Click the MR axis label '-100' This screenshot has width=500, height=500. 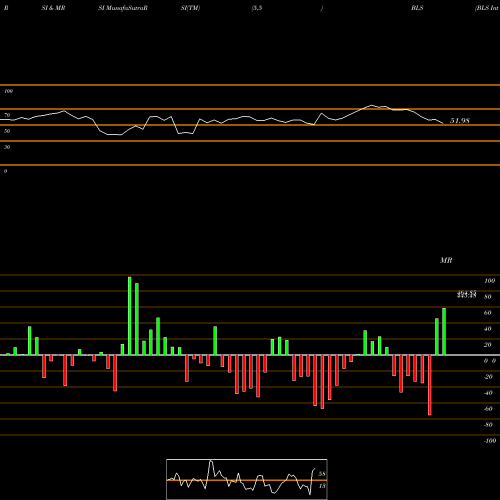[490, 441]
